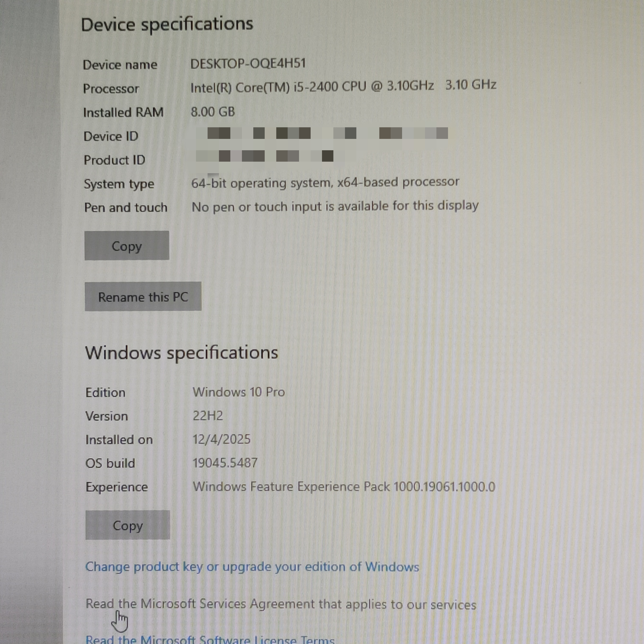
Task: Copy the Windows specifications
Action: point(128,525)
